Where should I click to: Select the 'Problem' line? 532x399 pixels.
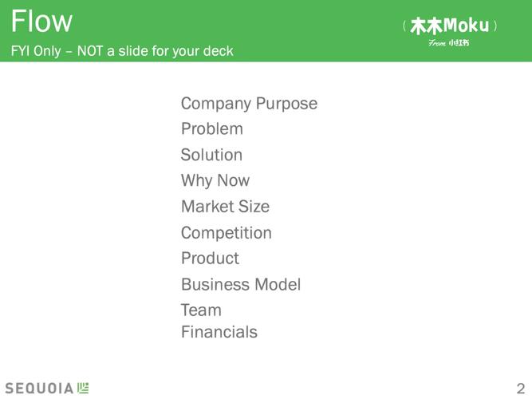tap(212, 129)
